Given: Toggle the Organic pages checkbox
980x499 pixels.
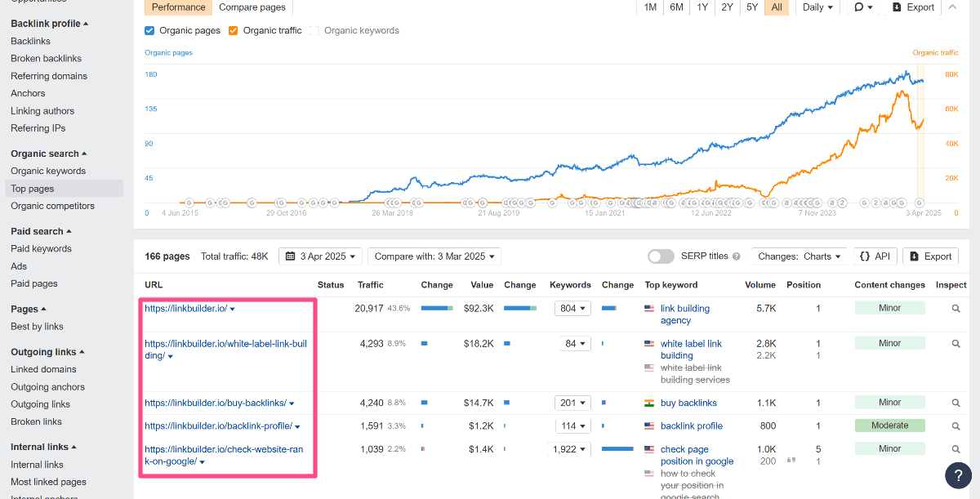Looking at the screenshot, I should (149, 31).
